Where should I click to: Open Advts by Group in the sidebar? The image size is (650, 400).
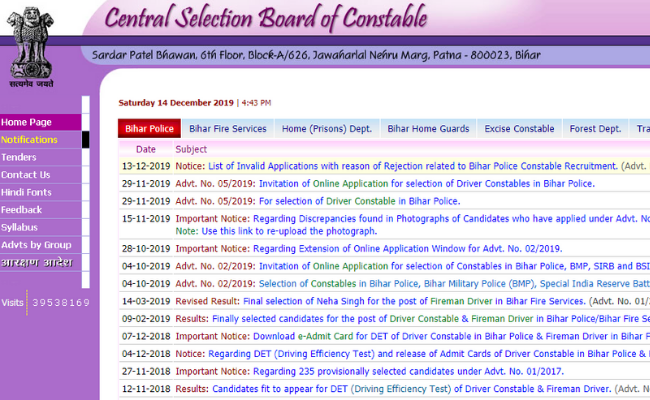36,245
